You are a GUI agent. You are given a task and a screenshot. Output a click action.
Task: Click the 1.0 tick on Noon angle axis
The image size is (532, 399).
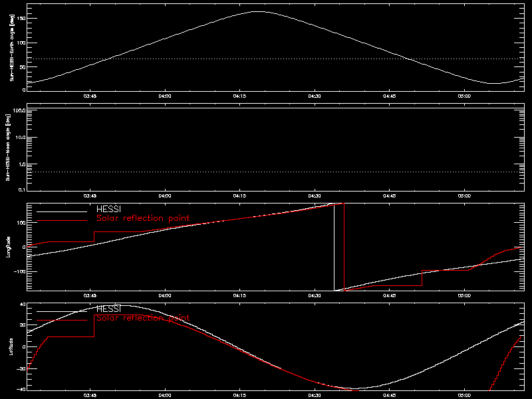pos(22,164)
